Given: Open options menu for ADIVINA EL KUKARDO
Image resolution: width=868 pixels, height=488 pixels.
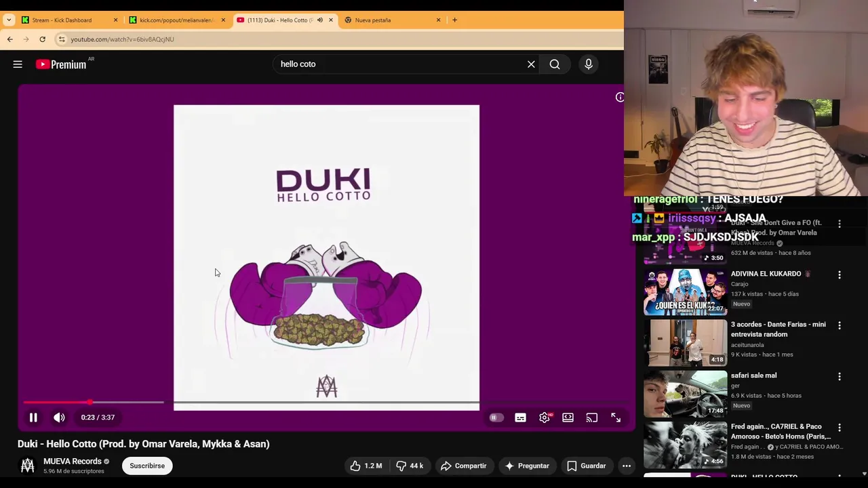Looking at the screenshot, I should (x=840, y=274).
